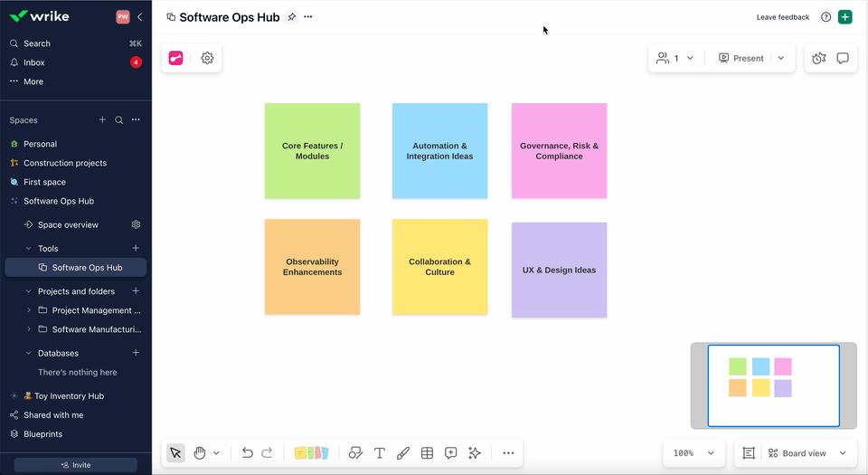Click Leave feedback link
Viewport: 868px width, 475px height.
tap(783, 17)
